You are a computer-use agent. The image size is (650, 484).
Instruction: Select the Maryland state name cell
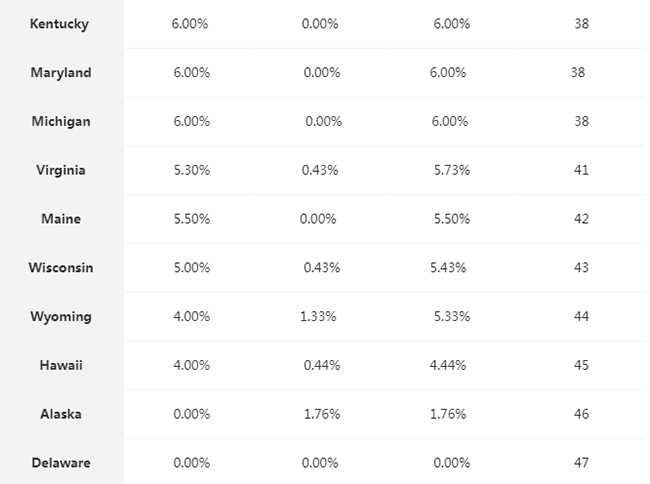[x=61, y=73]
